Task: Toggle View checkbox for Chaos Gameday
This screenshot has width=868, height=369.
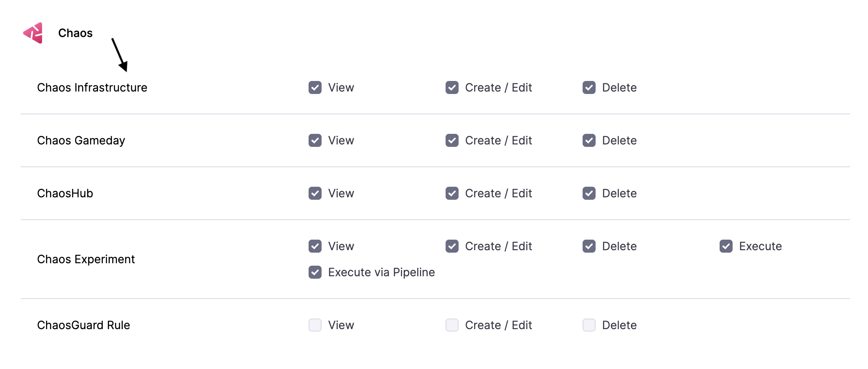Action: [315, 140]
